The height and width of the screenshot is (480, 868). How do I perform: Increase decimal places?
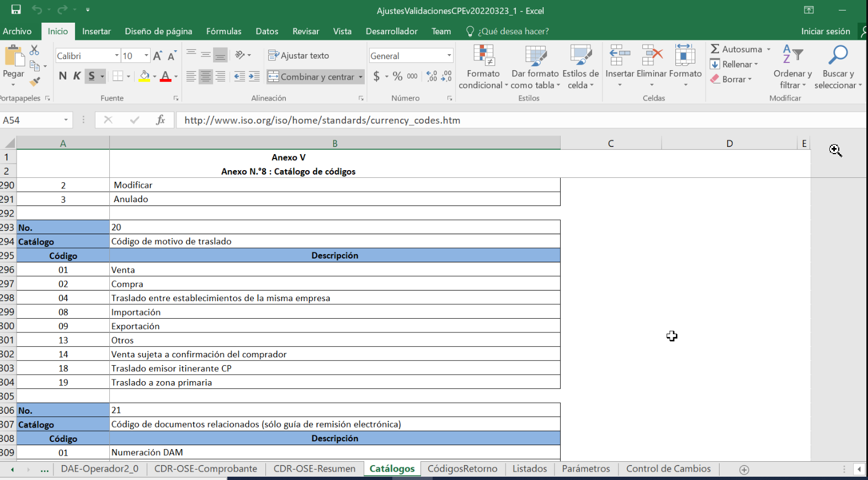(x=432, y=76)
